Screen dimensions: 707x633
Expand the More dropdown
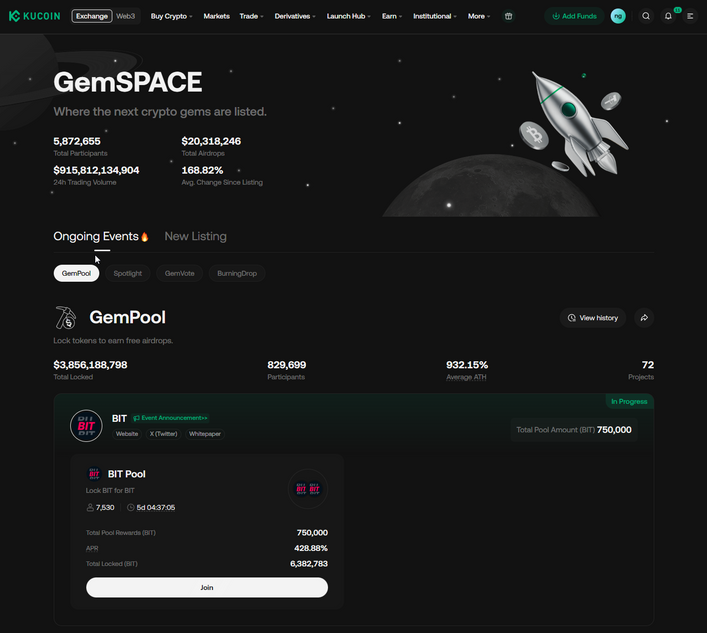click(x=479, y=16)
